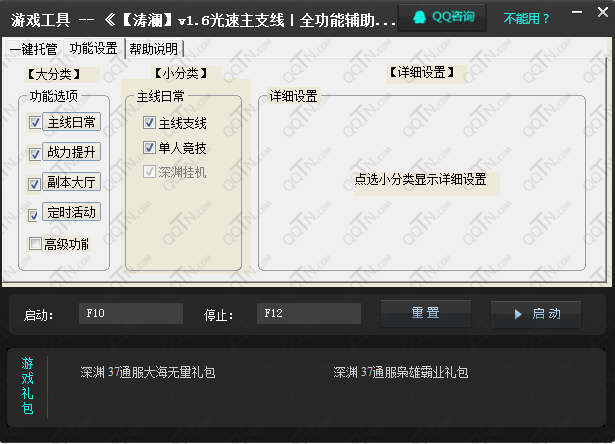
Task: Disable the 定时活动 checkbox
Action: [36, 213]
